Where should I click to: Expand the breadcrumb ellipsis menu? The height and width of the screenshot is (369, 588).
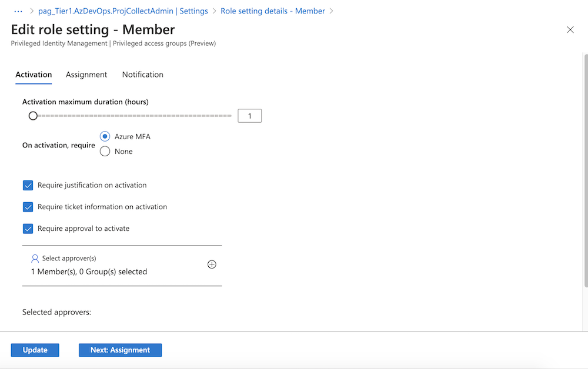(x=18, y=11)
